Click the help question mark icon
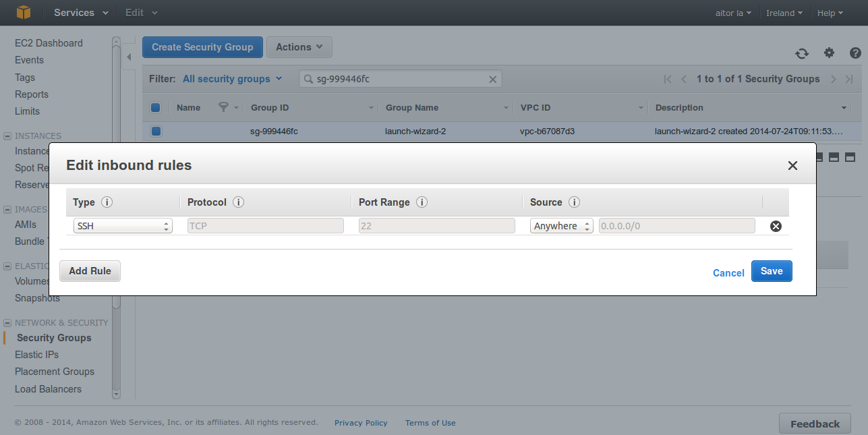868x435 pixels. click(855, 53)
